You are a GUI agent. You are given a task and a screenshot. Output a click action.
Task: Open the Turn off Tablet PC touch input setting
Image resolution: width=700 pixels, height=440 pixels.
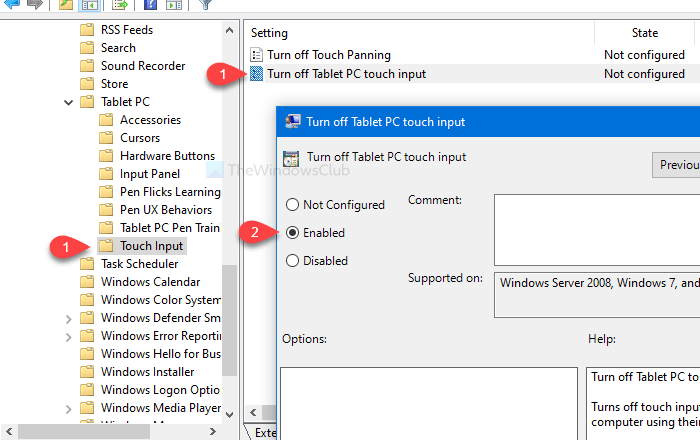tap(345, 74)
